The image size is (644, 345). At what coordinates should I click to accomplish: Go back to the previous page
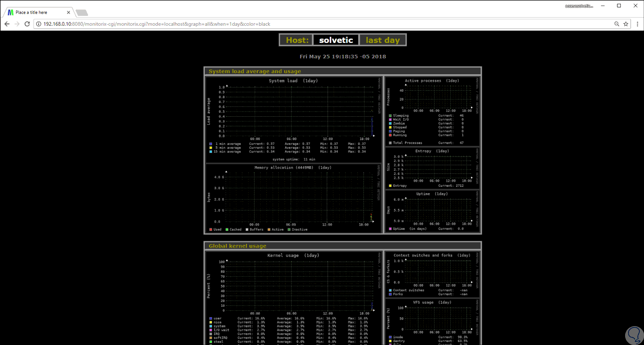click(7, 24)
